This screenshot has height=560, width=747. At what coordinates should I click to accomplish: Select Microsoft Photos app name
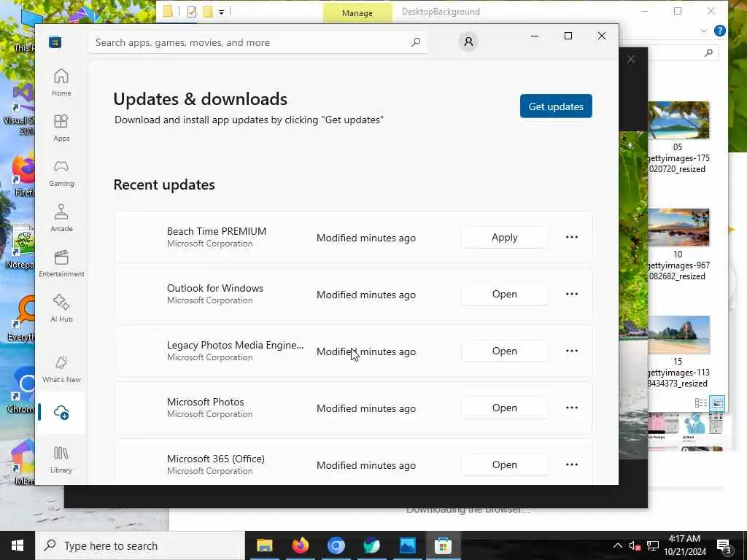point(205,402)
